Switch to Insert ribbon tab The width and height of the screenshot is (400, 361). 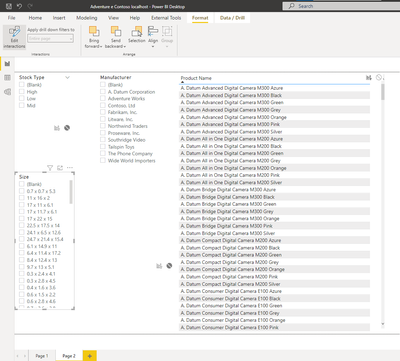(59, 18)
